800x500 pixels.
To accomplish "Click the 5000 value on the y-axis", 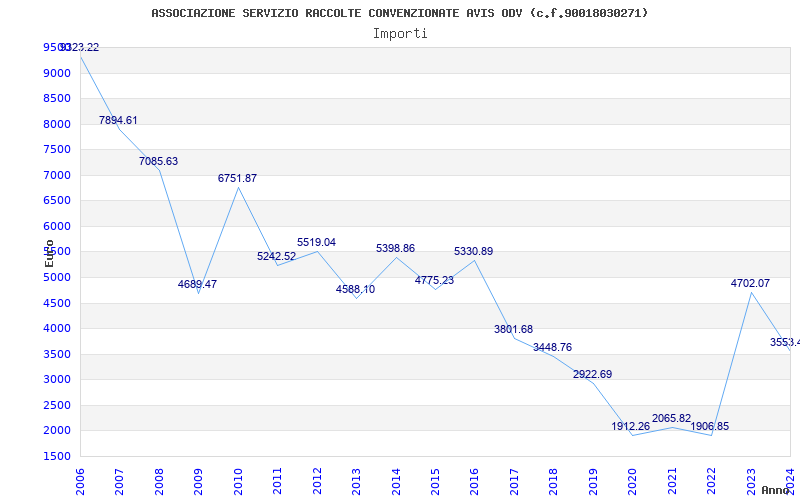I will (57, 278).
